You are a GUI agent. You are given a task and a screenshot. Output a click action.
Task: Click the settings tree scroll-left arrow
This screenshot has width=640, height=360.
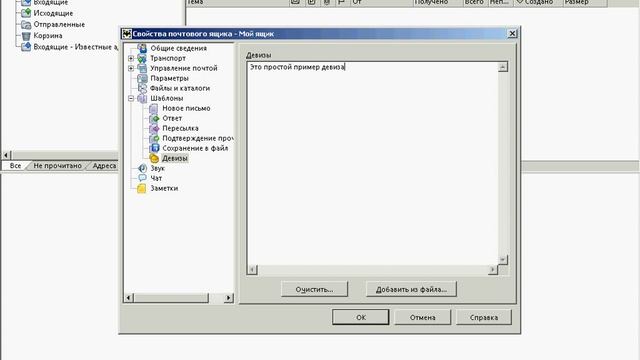click(129, 298)
